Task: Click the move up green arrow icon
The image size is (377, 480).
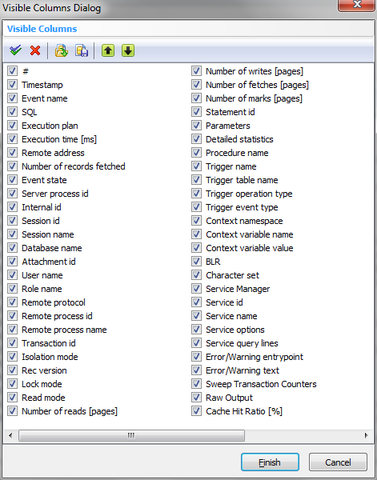Action: [x=108, y=51]
